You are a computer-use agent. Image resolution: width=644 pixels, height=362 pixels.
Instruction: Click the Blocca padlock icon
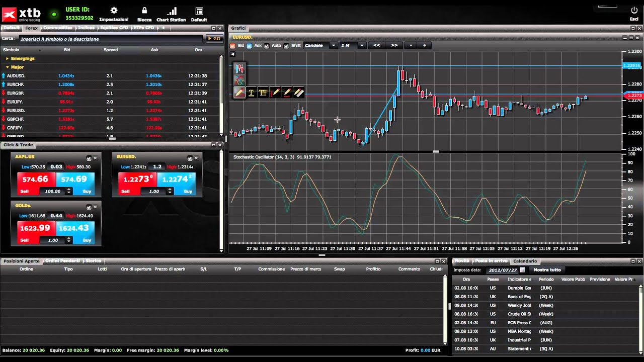coord(144,11)
